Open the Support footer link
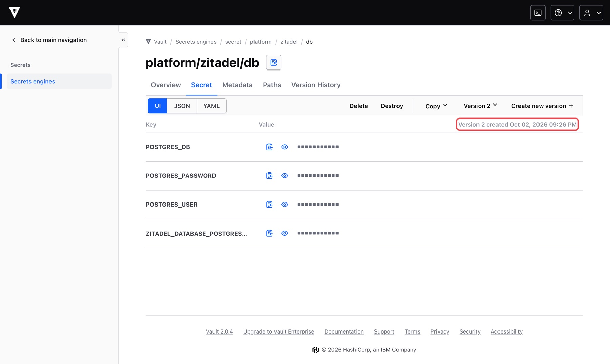 coord(384,331)
